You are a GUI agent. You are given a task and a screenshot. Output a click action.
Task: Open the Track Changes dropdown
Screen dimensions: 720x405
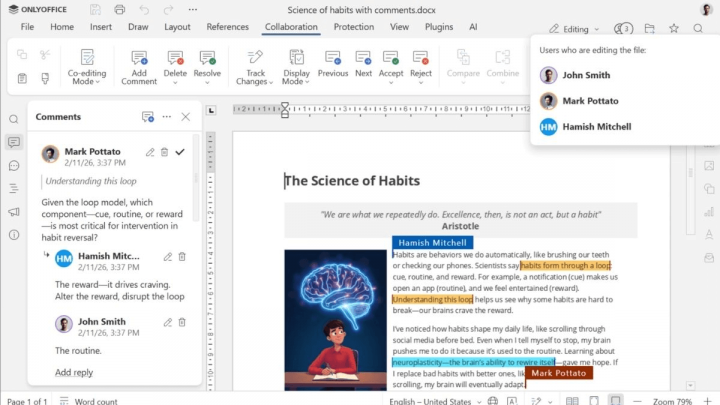click(x=255, y=68)
